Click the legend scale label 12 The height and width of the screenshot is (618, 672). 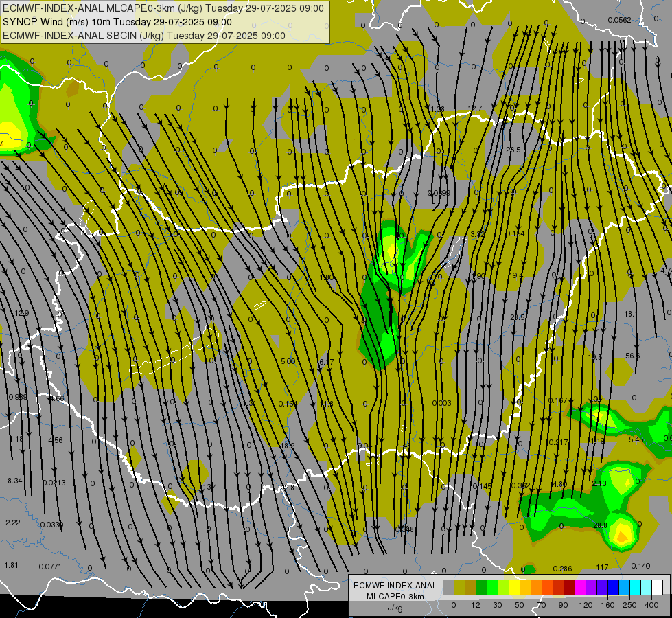pos(475,605)
